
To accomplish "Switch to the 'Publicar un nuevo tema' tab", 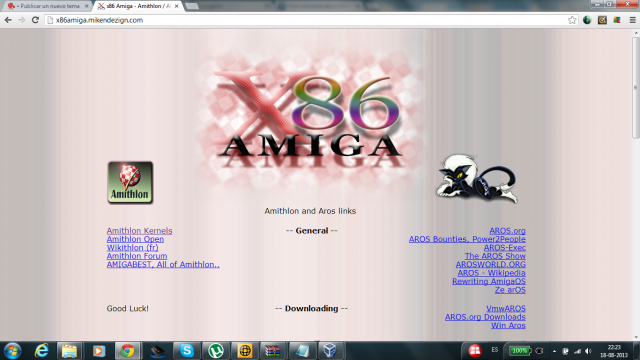I will tap(49, 6).
